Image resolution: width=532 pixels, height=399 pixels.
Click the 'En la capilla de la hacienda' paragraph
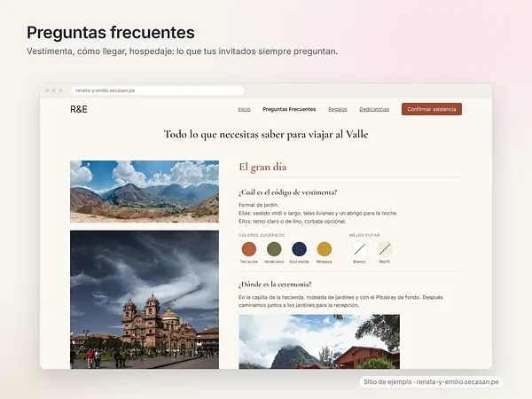(x=340, y=301)
